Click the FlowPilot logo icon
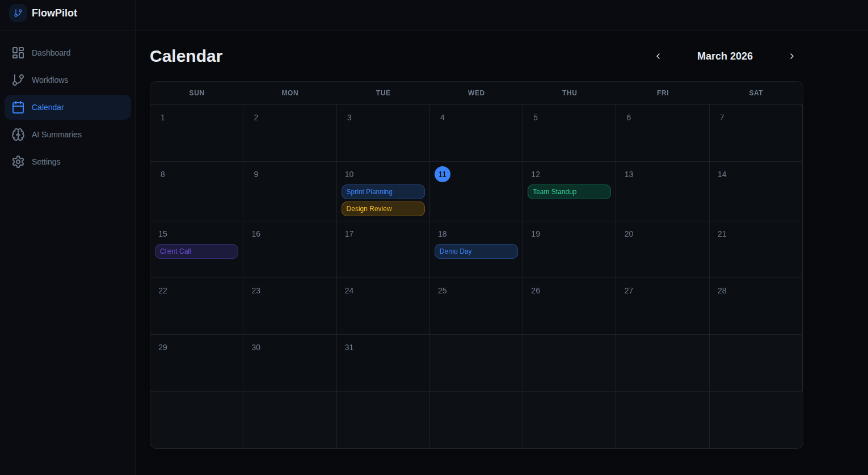The height and width of the screenshot is (475, 868). 18,12
